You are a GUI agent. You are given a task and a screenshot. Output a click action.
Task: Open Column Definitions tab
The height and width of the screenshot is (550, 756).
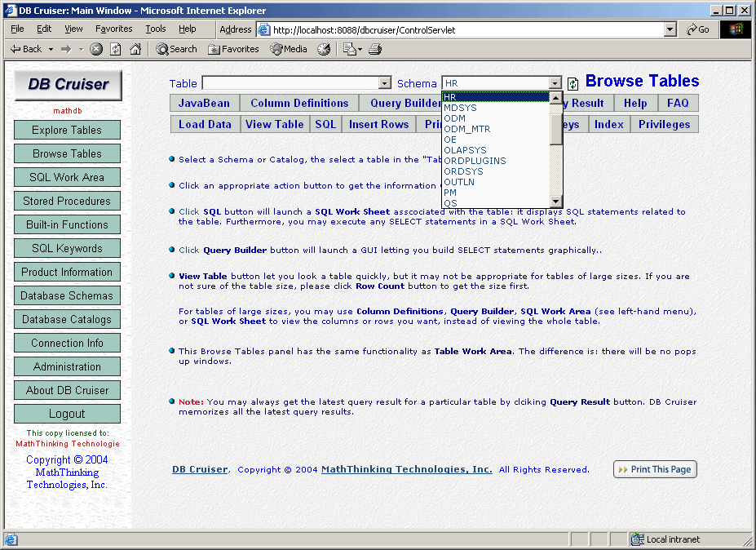pos(299,104)
